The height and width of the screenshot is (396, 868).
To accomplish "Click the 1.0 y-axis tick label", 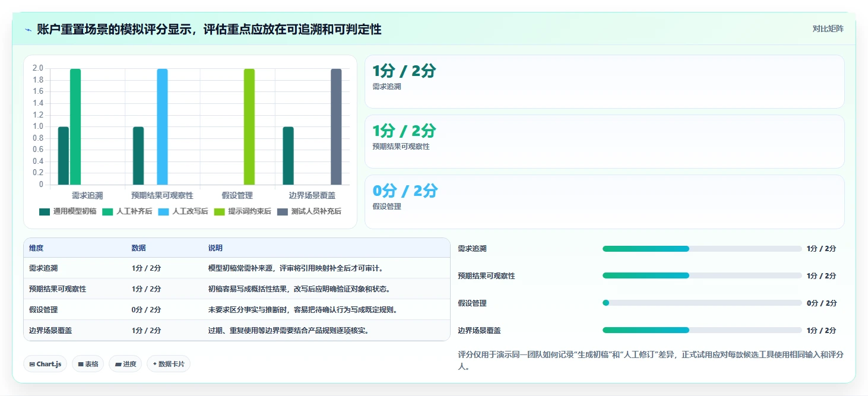I will (38, 126).
